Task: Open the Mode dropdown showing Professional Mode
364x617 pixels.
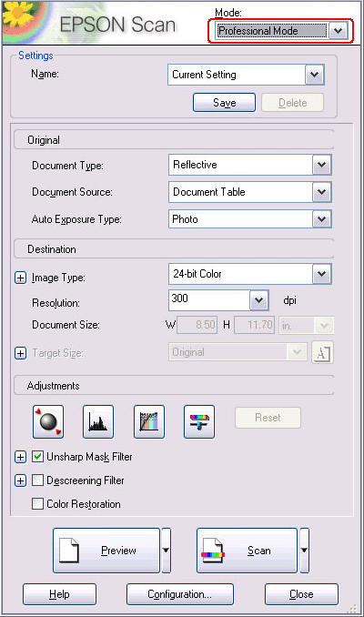Action: (x=282, y=31)
